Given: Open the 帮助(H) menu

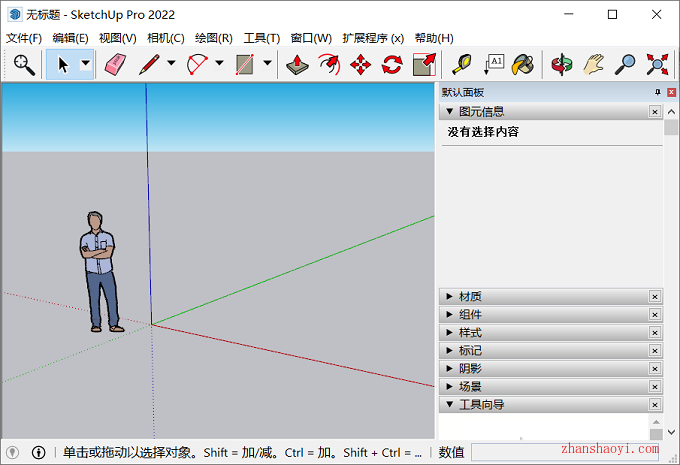Looking at the screenshot, I should click(434, 38).
